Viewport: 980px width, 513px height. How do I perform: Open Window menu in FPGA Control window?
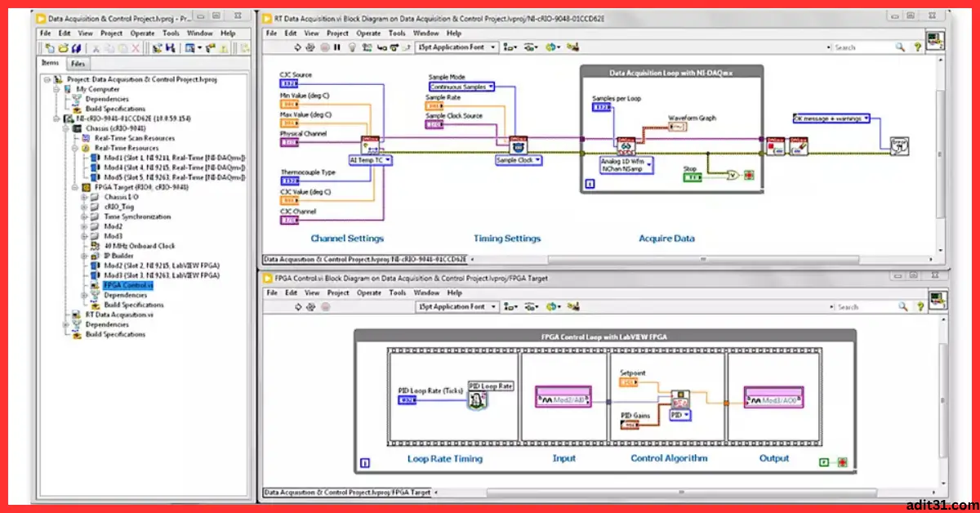[426, 292]
